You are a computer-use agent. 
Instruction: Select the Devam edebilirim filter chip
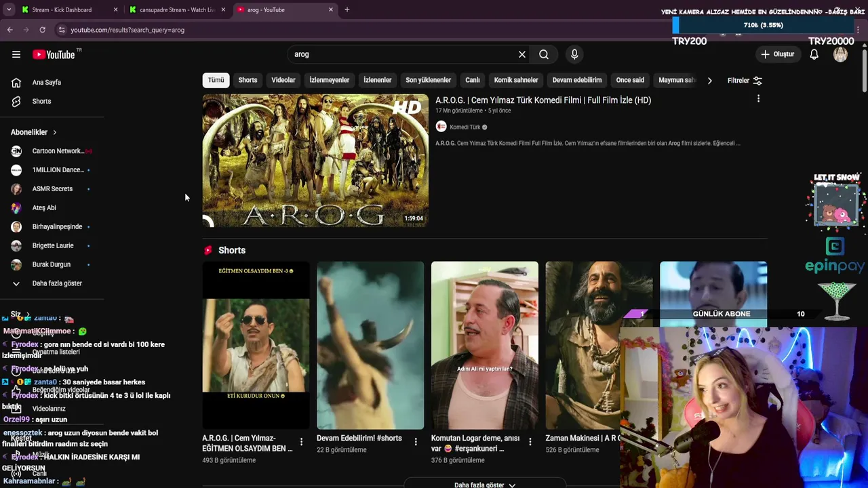[577, 80]
